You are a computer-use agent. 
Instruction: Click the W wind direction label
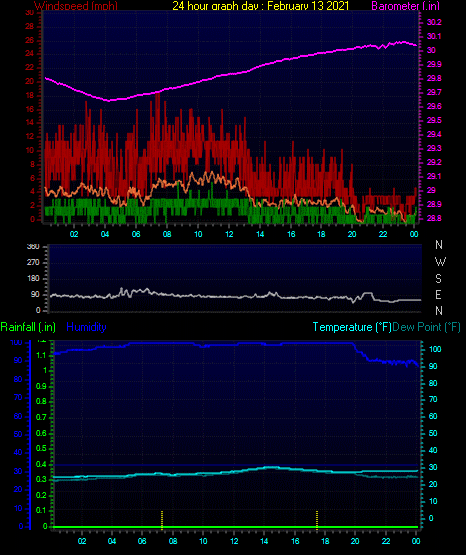pos(440,262)
